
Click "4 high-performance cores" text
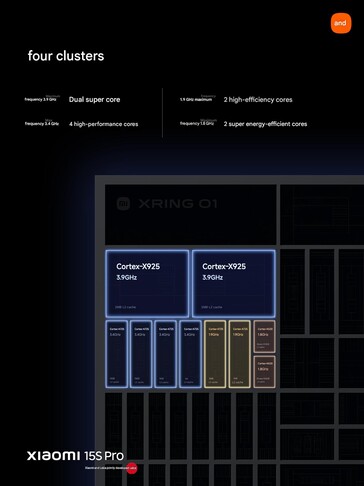(x=103, y=124)
